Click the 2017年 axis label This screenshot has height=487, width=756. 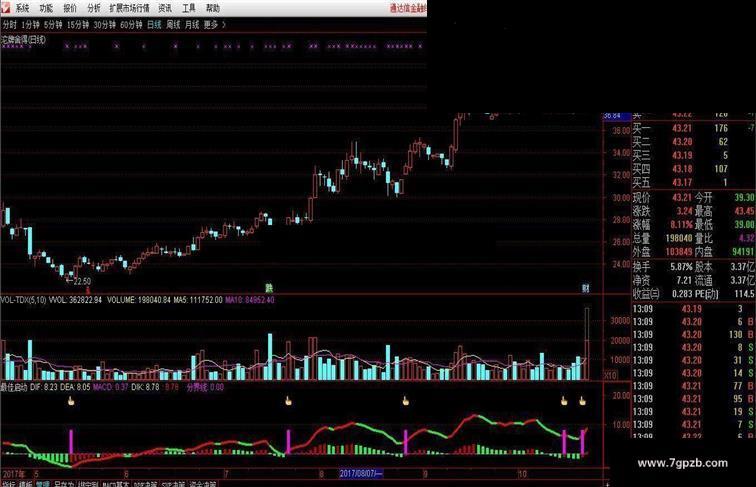click(14, 473)
